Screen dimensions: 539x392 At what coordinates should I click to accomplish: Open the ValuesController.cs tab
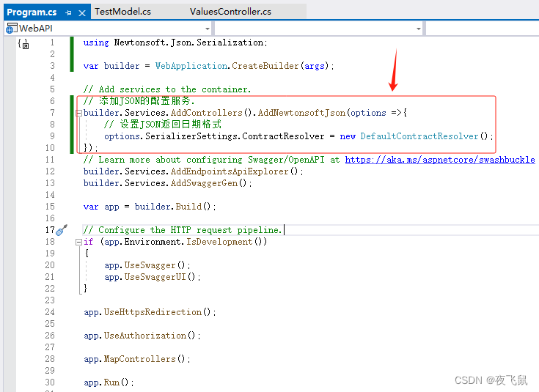(x=230, y=12)
